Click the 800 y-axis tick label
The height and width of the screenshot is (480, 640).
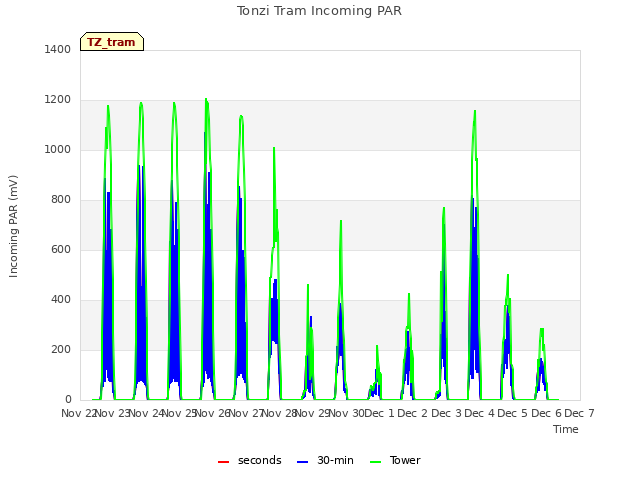point(61,200)
